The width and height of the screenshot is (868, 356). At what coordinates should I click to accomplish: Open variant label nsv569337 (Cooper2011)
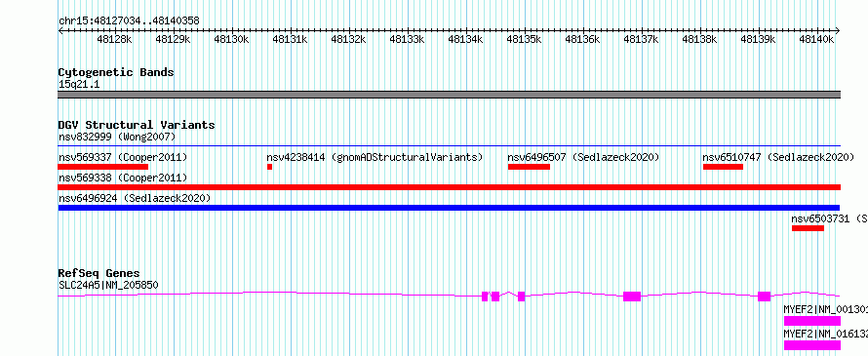click(123, 157)
